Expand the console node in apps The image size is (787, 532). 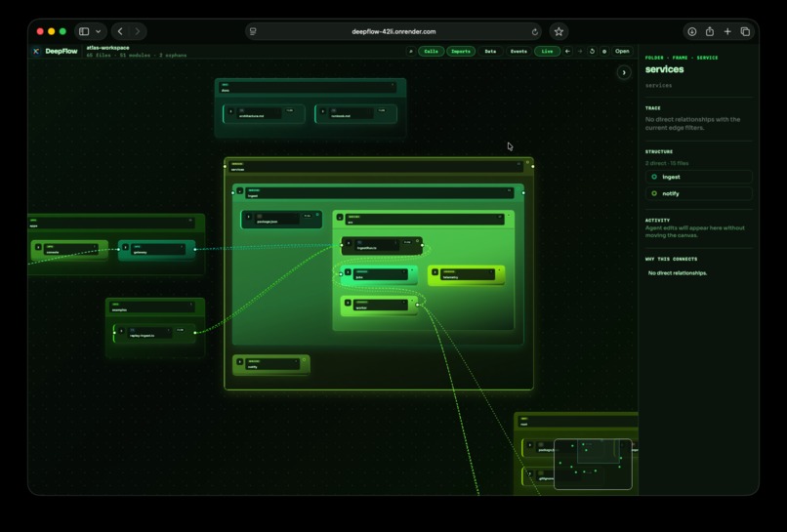[38, 247]
